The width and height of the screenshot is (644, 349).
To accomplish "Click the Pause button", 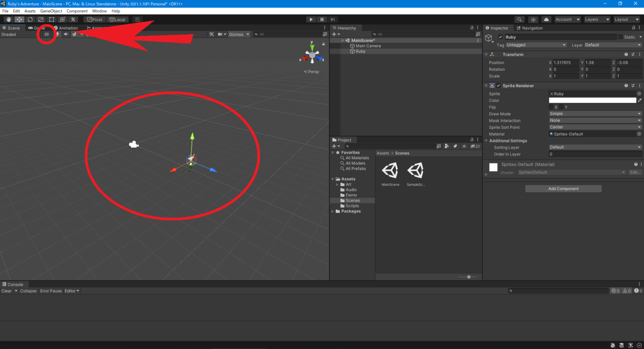I will click(322, 20).
